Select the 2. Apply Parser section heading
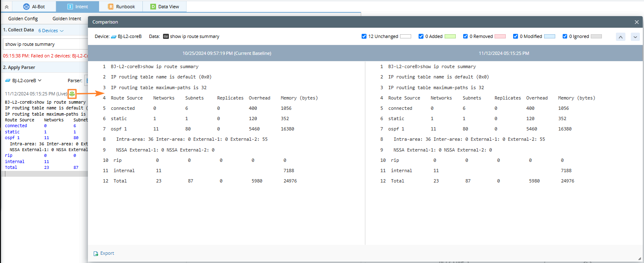Screen dimensions: 644x263 point(19,67)
